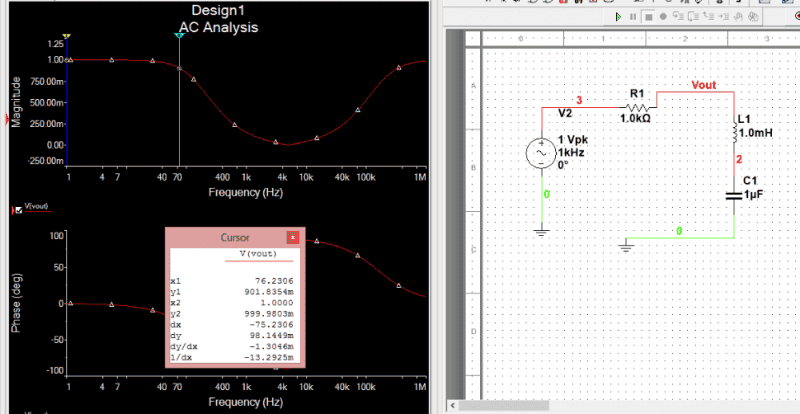Click the record dot icon in simulation toolbar
Screen dimensions: 800x414
point(664,17)
